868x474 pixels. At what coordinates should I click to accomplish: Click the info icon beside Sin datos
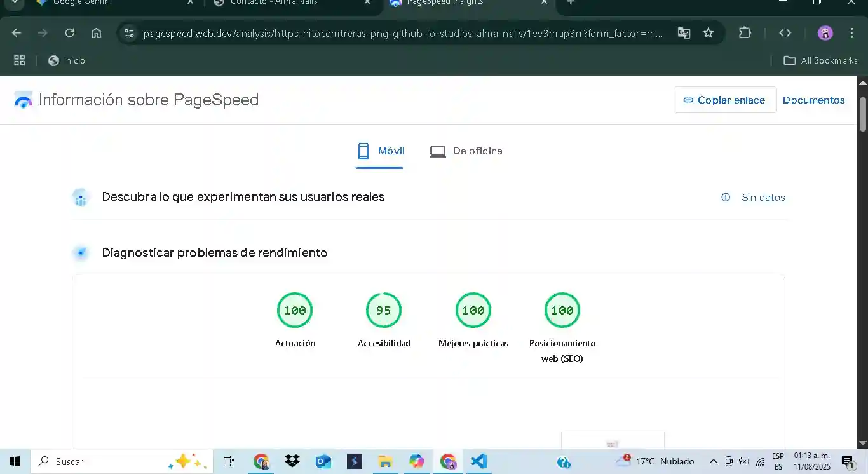[x=726, y=197]
